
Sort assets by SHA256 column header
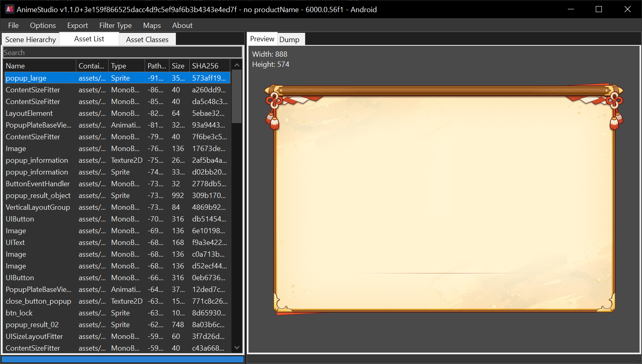coord(209,66)
